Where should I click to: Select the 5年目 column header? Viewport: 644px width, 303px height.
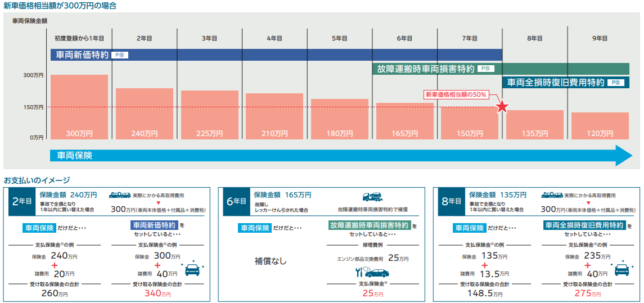click(x=340, y=38)
